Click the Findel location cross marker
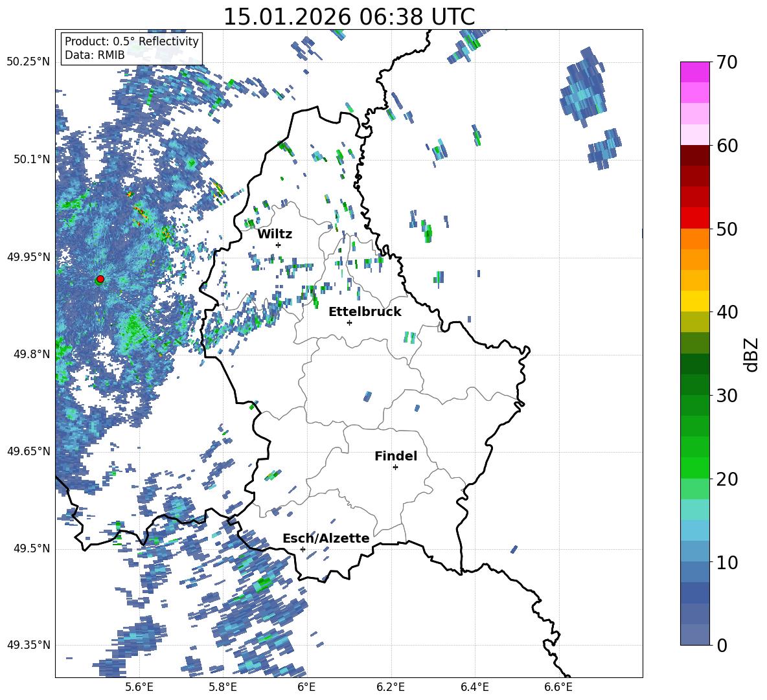 point(395,468)
